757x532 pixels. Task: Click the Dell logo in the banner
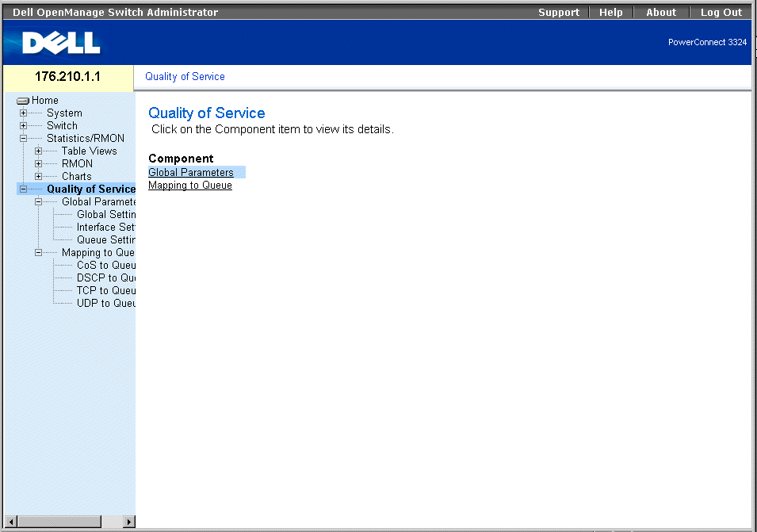coord(61,43)
